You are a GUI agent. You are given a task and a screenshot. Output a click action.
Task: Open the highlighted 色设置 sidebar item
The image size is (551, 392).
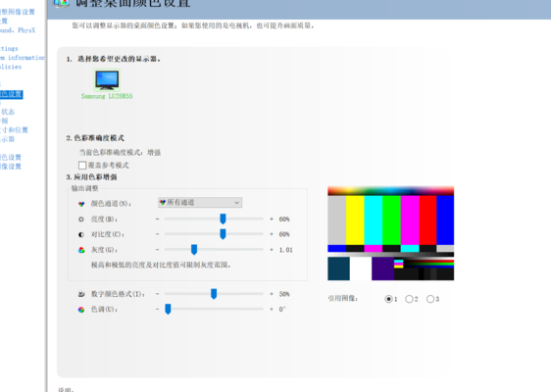click(x=11, y=94)
